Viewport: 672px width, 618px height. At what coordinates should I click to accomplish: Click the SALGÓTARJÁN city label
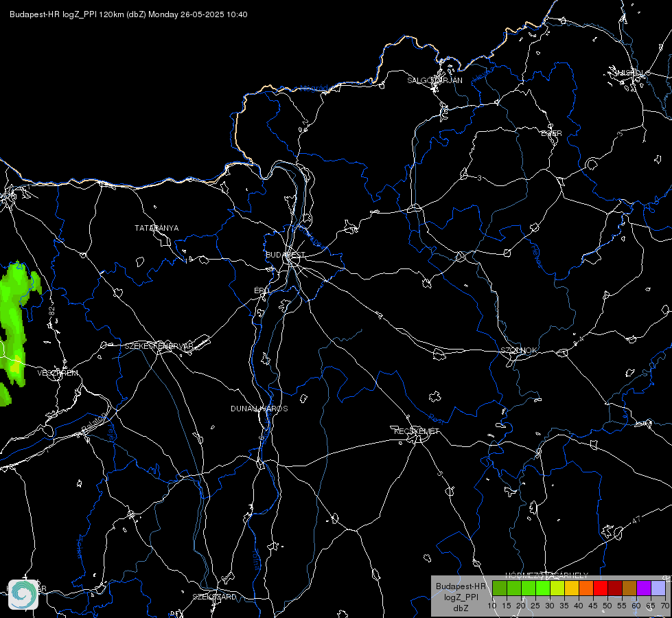click(435, 80)
